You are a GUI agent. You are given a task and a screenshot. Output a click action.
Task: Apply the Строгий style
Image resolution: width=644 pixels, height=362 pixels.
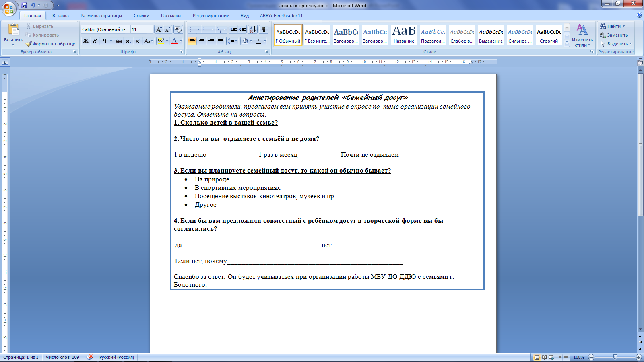click(x=549, y=35)
